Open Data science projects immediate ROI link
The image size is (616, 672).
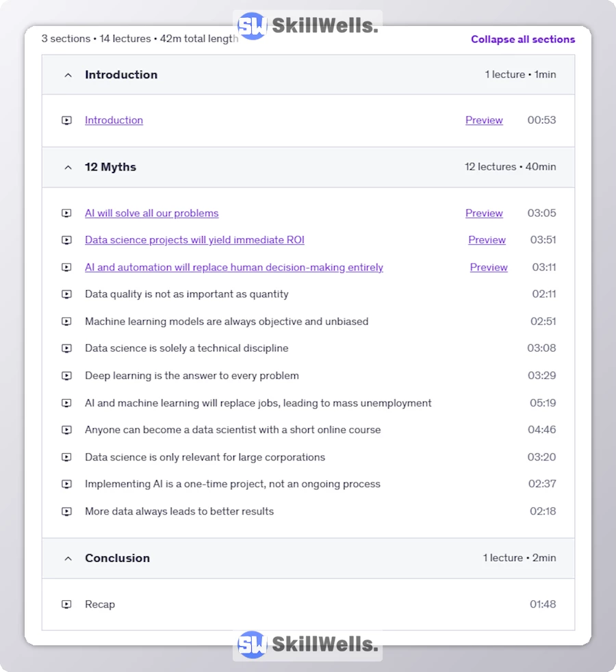coord(194,240)
